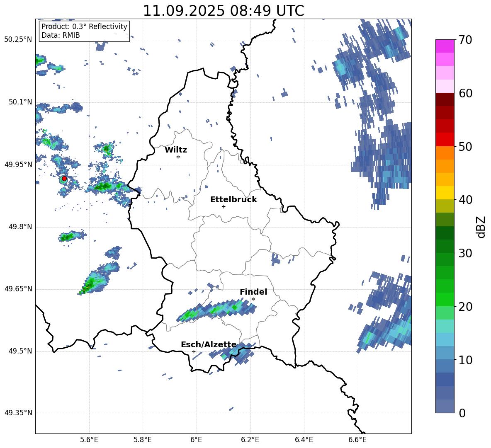Click the bright red colorbar segment above 50

445,140
